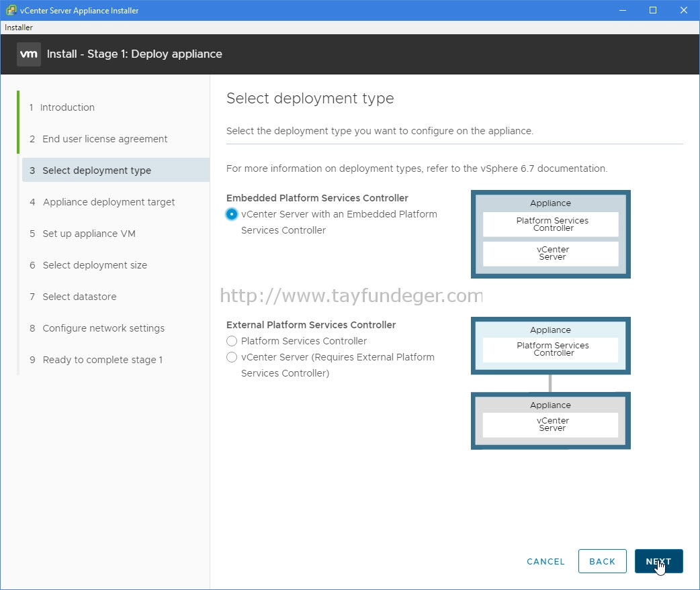Click the NEXT button
The width and height of the screenshot is (700, 590).
658,561
